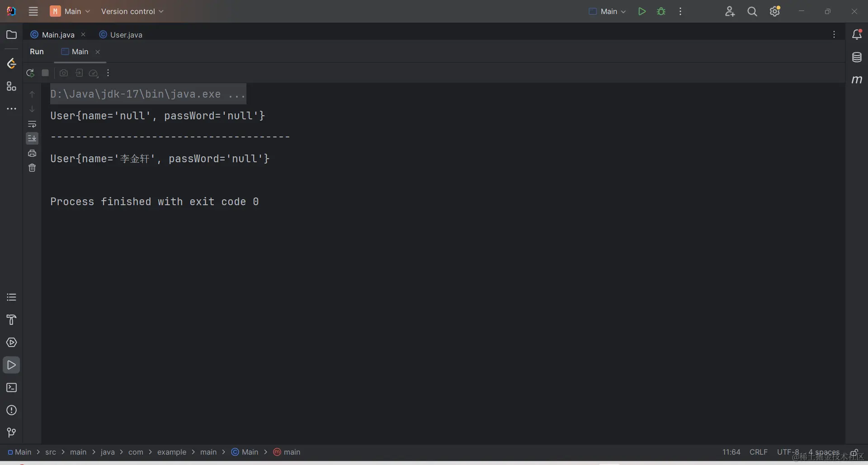Open the Terminal tool window
The height and width of the screenshot is (465, 868).
coord(12,388)
